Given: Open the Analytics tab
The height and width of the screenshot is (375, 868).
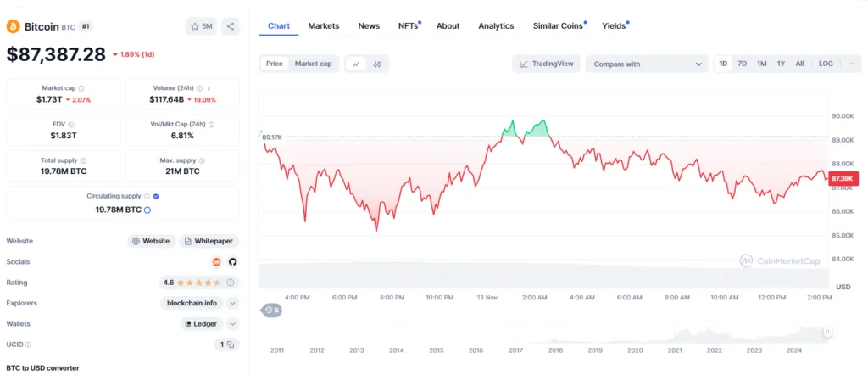Looking at the screenshot, I should 496,26.
